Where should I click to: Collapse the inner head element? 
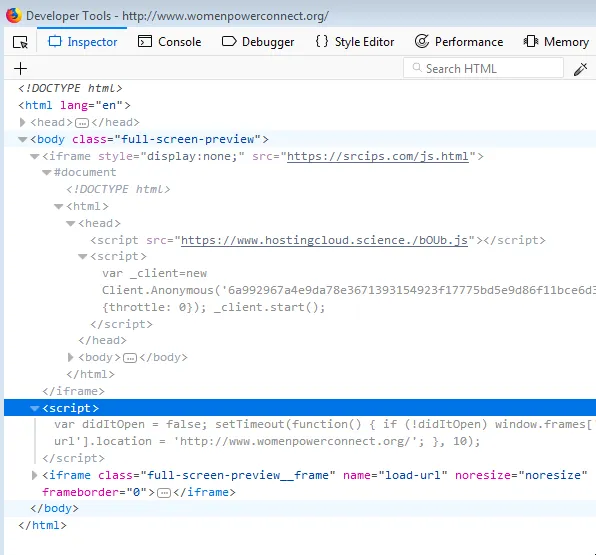pos(71,224)
